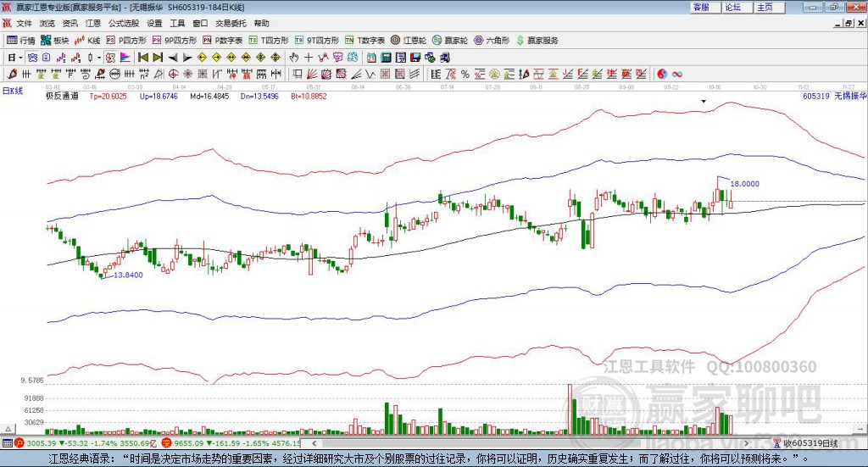Image resolution: width=868 pixels, height=467 pixels.
Task: Open P数字表 tool
Action: [x=223, y=41]
